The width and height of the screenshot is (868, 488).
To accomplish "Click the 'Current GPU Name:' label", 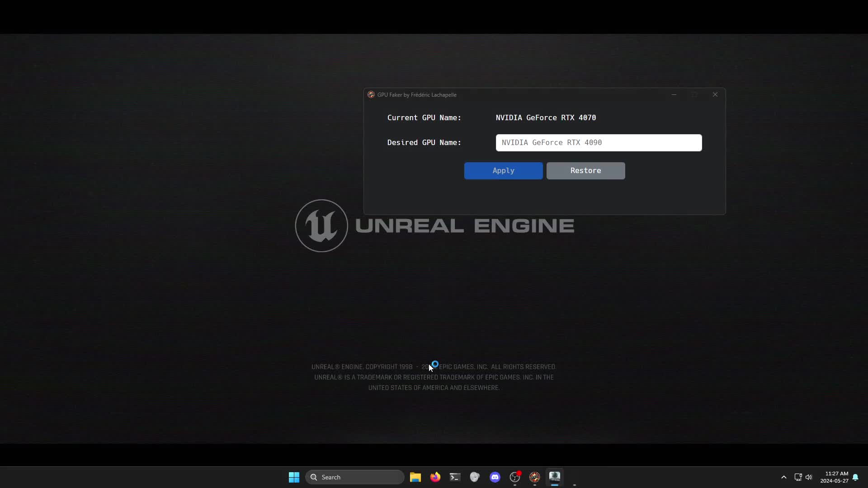I will point(424,117).
